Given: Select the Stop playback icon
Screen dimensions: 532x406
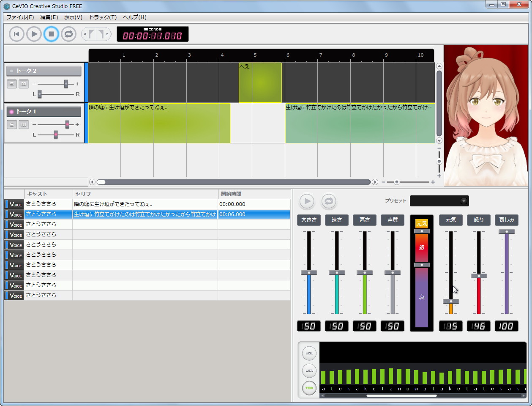Looking at the screenshot, I should (x=51, y=34).
